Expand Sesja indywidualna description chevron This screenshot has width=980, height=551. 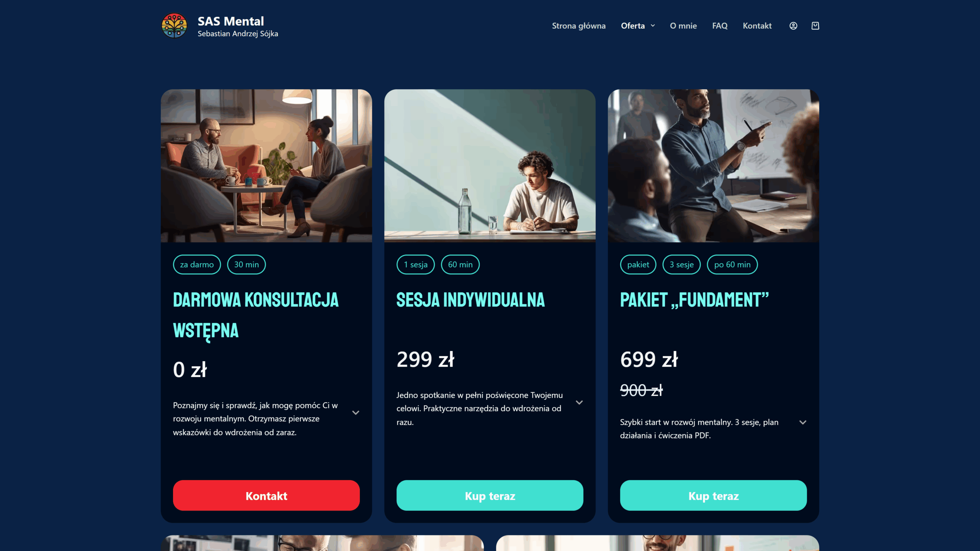tap(579, 402)
